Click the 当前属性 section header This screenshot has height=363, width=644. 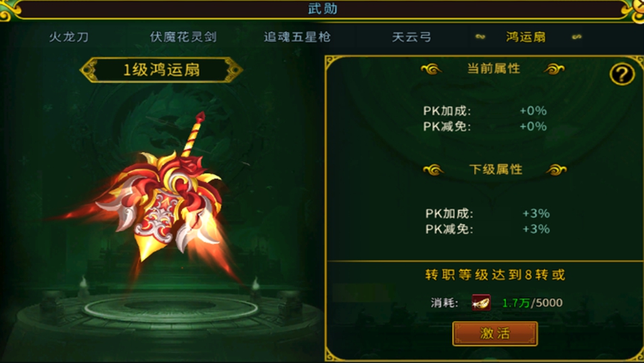(x=494, y=68)
